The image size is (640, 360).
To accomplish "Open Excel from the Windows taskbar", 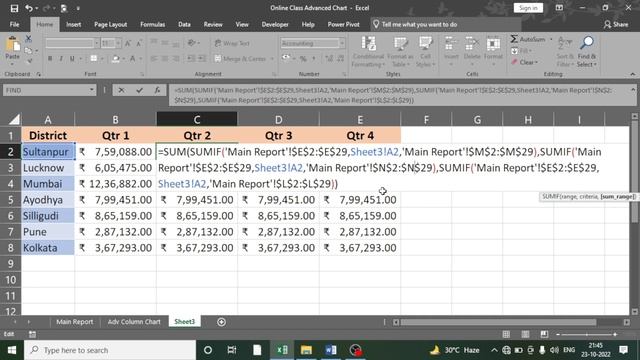I will coord(282,350).
